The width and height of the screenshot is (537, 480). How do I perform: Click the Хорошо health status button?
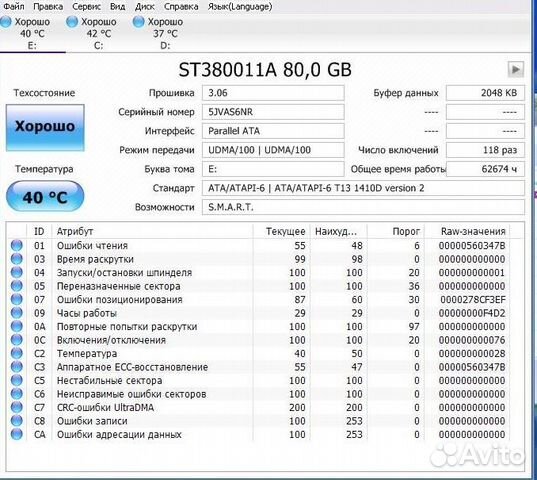click(45, 127)
